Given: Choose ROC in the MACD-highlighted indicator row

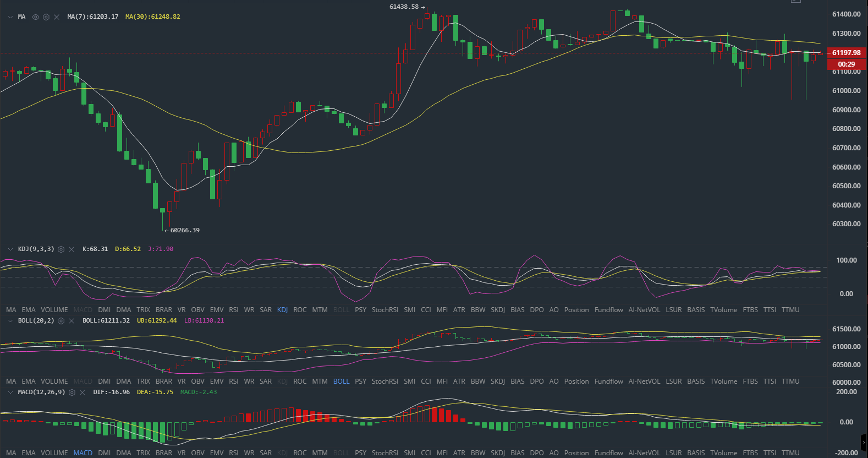Looking at the screenshot, I should pyautogui.click(x=300, y=453).
